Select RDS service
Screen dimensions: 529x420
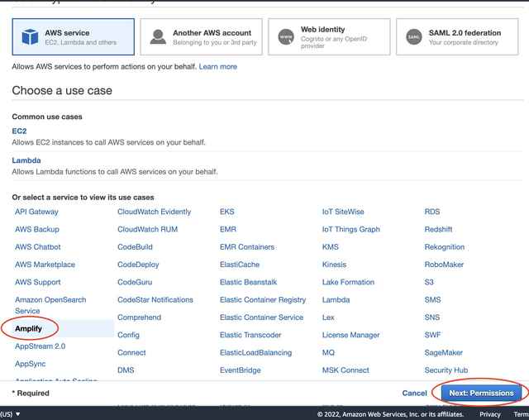[x=432, y=212]
